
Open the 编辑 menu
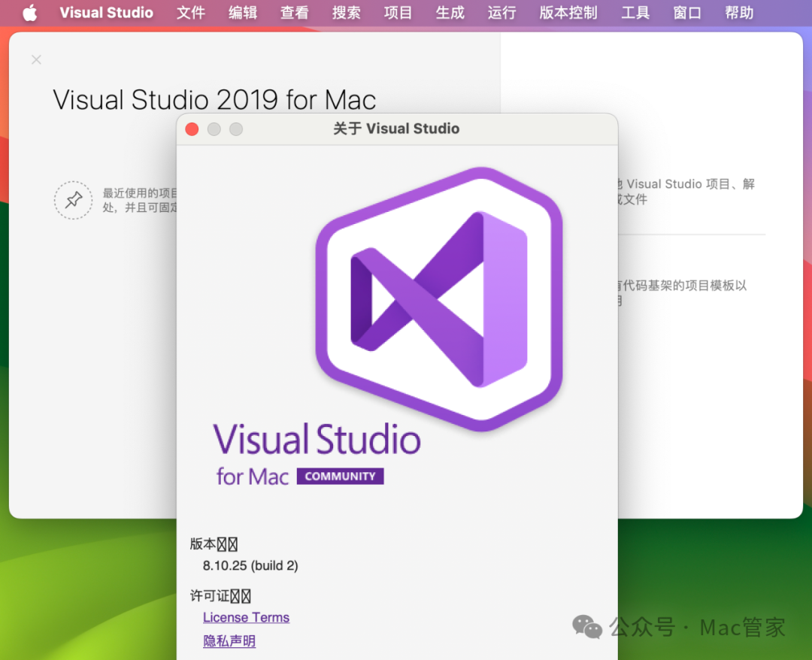tap(242, 13)
